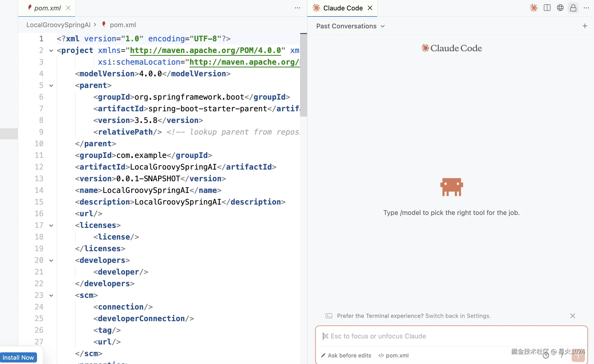Screen dimensions: 594x364
Task: Open editor more actions ellipsis menu
Action: 298,8
